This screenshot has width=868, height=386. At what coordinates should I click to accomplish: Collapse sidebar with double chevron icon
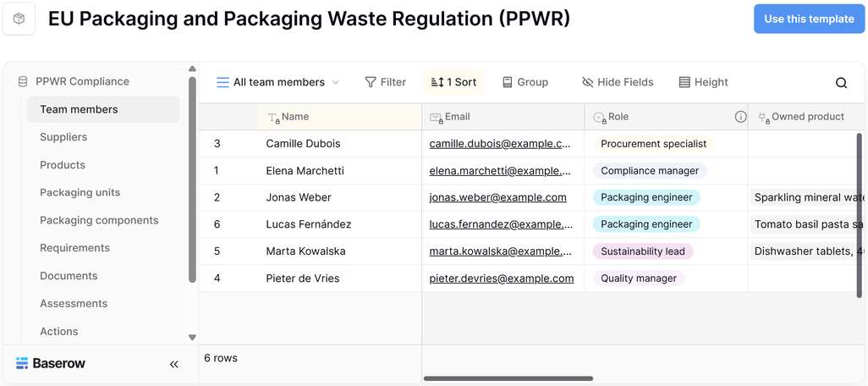[173, 364]
